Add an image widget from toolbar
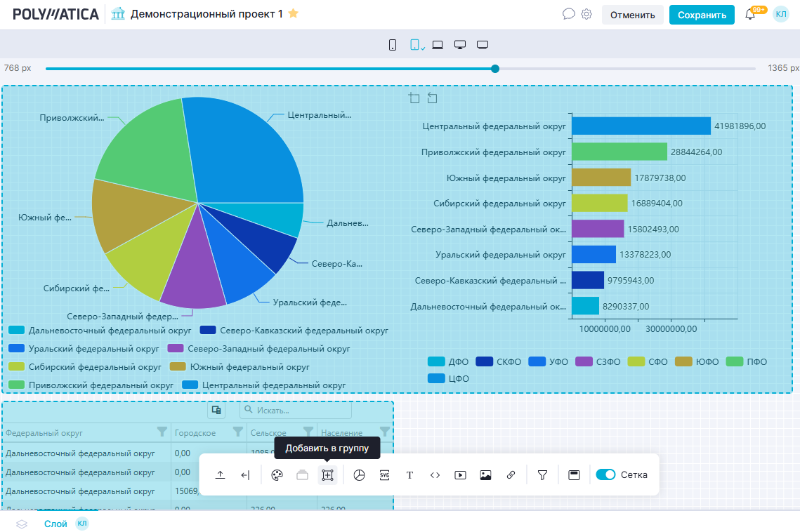Viewport: 800px width, 532px height. tap(485, 475)
